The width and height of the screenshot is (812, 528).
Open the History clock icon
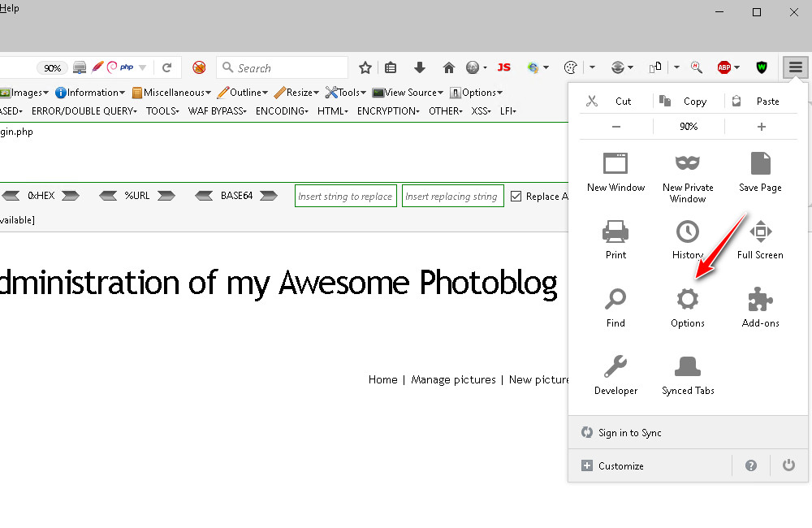pyautogui.click(x=687, y=232)
